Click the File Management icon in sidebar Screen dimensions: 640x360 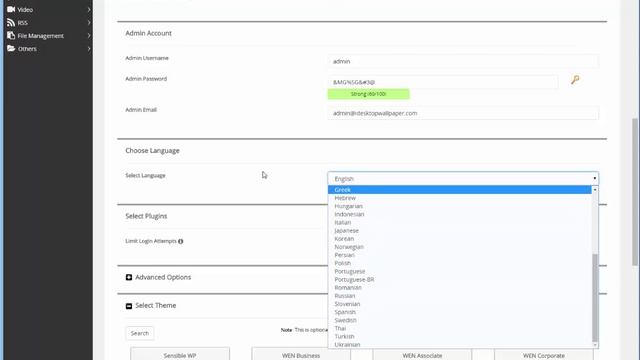[11, 36]
